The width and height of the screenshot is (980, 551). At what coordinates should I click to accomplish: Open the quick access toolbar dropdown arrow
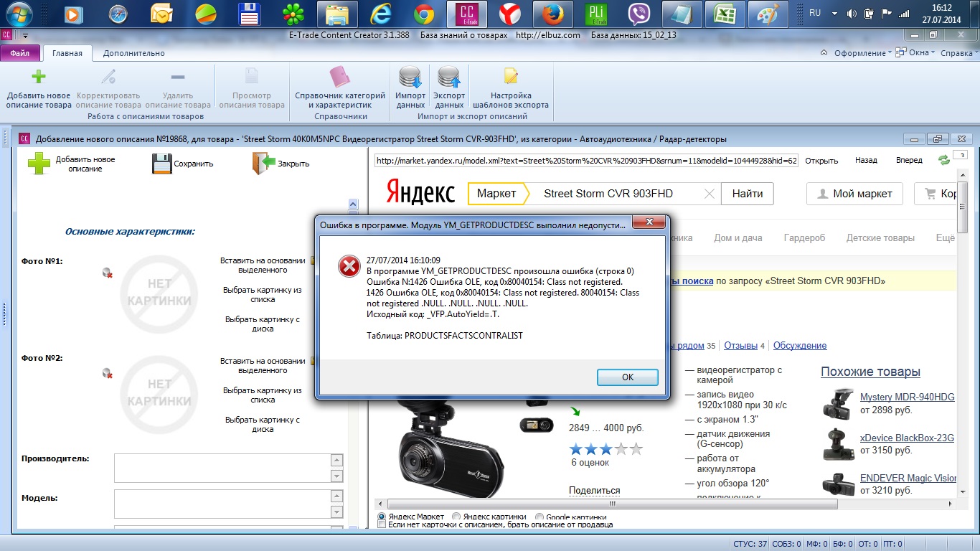(25, 35)
